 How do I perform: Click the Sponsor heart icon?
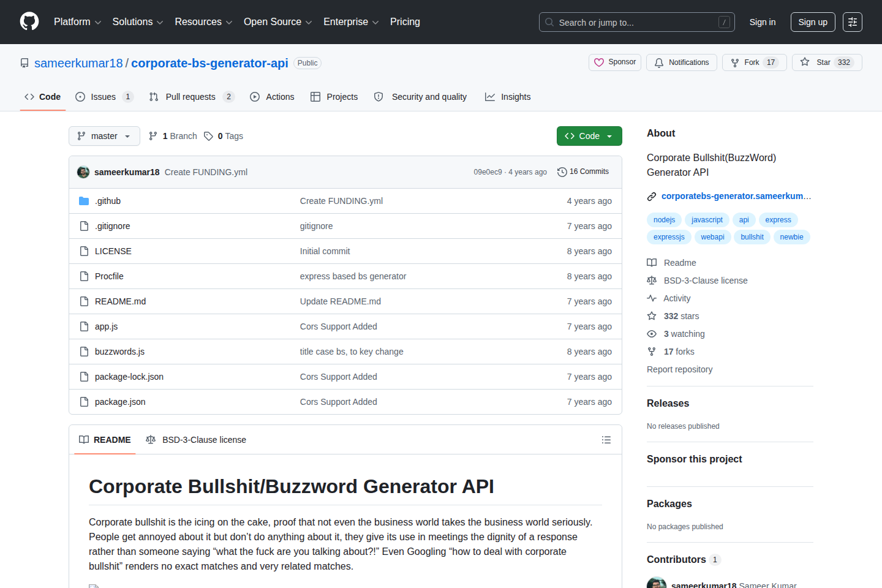pos(600,62)
